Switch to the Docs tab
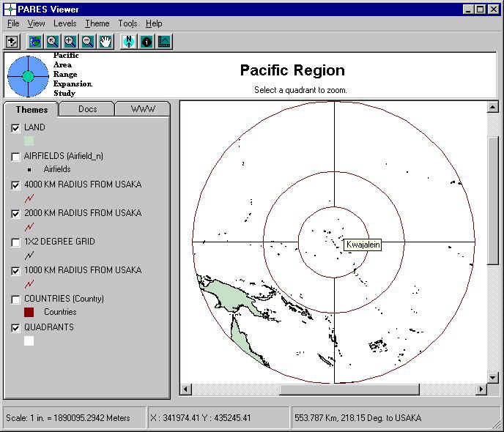 coord(87,109)
